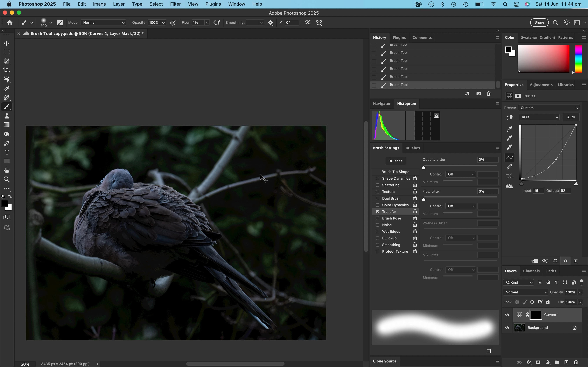This screenshot has width=588, height=367.
Task: Expand the RGB channel dropdown
Action: (x=539, y=117)
